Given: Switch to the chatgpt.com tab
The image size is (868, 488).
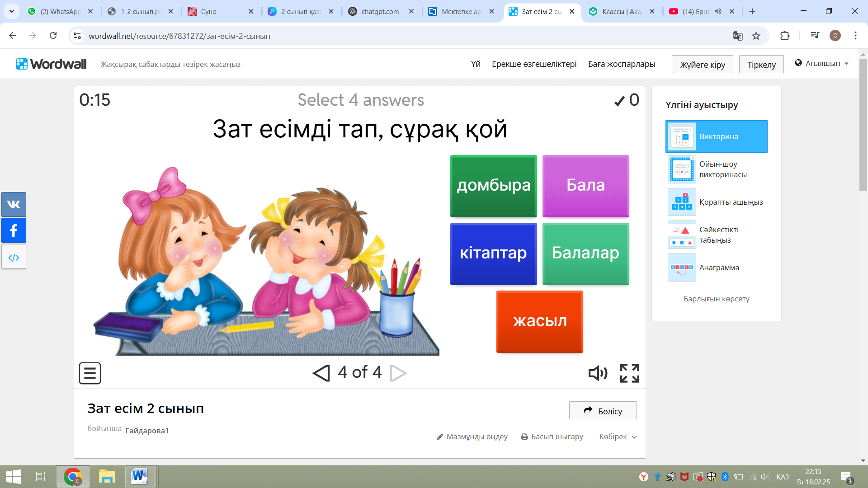Looking at the screenshot, I should point(382,11).
